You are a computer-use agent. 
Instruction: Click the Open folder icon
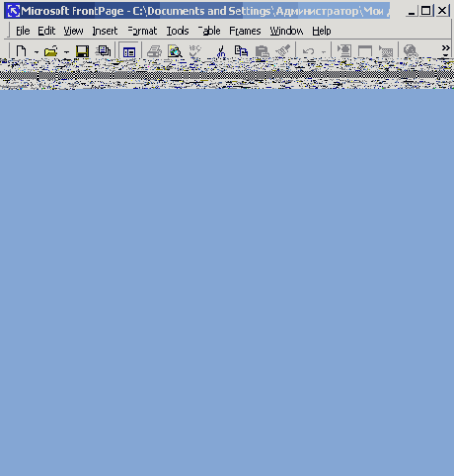pyautogui.click(x=51, y=51)
